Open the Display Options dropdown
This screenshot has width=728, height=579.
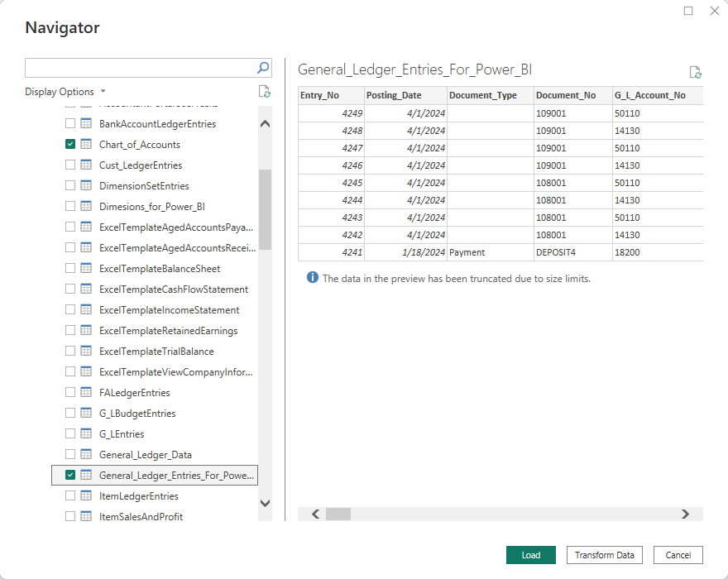pos(65,92)
